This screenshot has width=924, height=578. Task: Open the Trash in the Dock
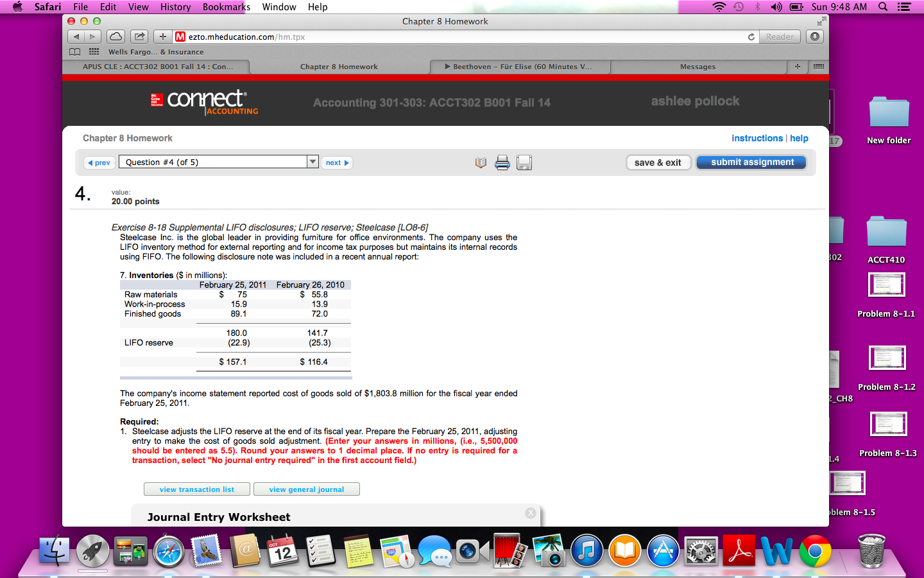pos(871,551)
